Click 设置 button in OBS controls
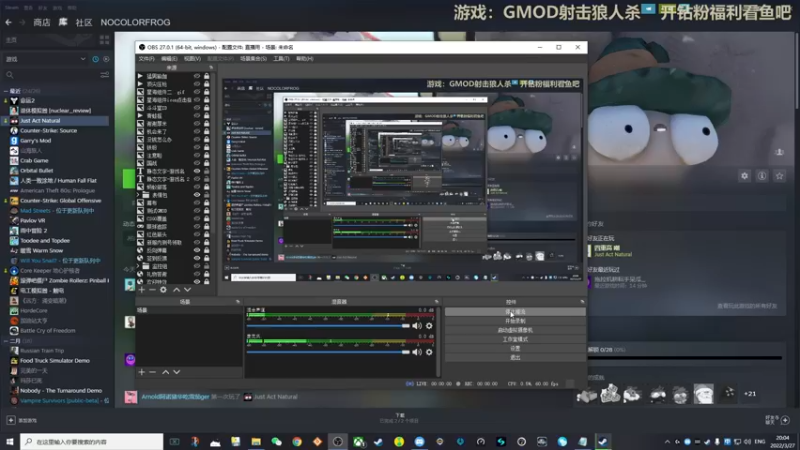The width and height of the screenshot is (800, 450). (x=515, y=348)
